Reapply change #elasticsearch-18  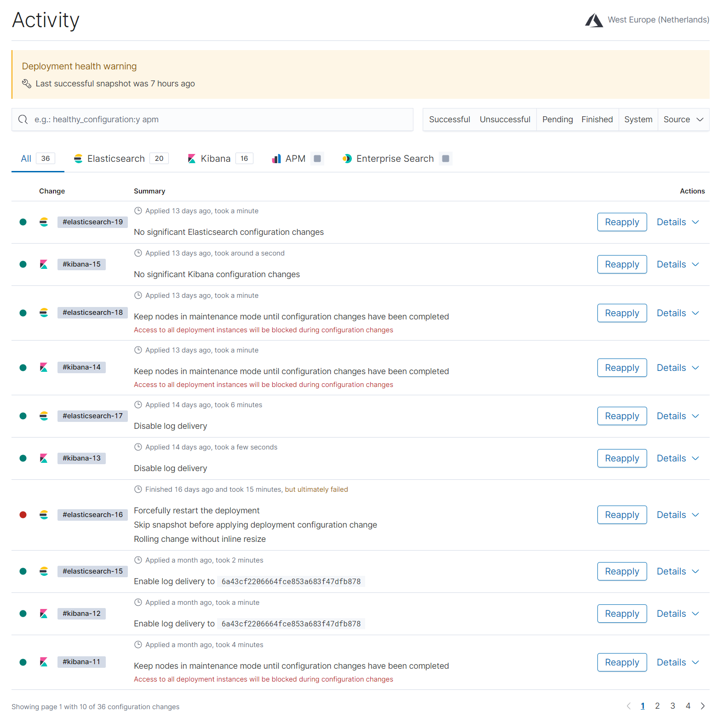pyautogui.click(x=622, y=313)
